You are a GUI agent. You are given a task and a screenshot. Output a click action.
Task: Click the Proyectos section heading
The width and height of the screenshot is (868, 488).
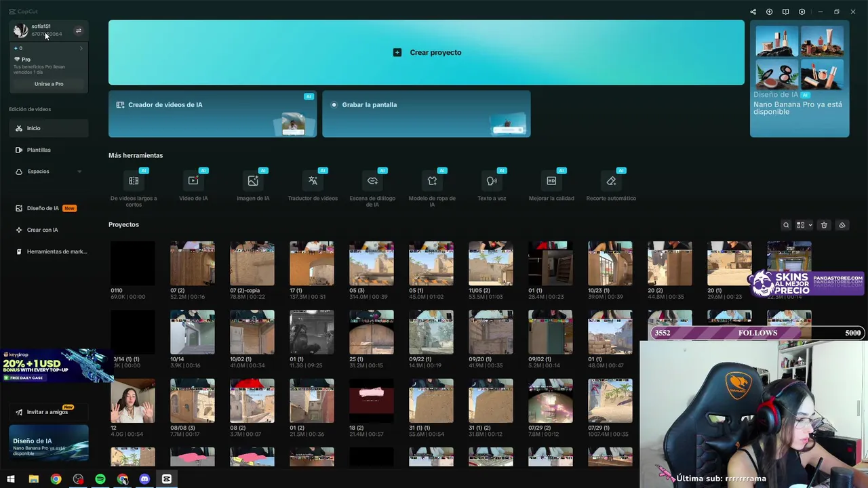123,224
